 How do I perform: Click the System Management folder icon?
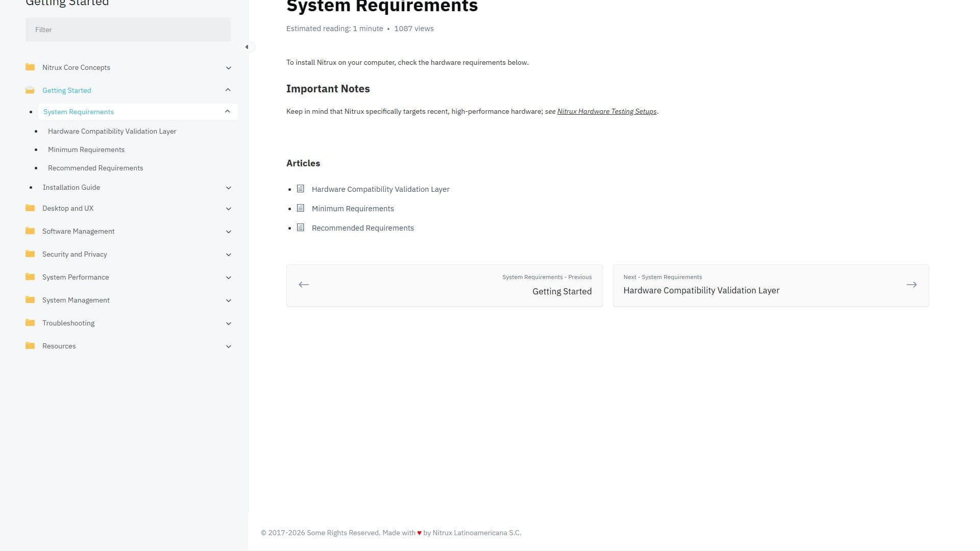tap(30, 300)
